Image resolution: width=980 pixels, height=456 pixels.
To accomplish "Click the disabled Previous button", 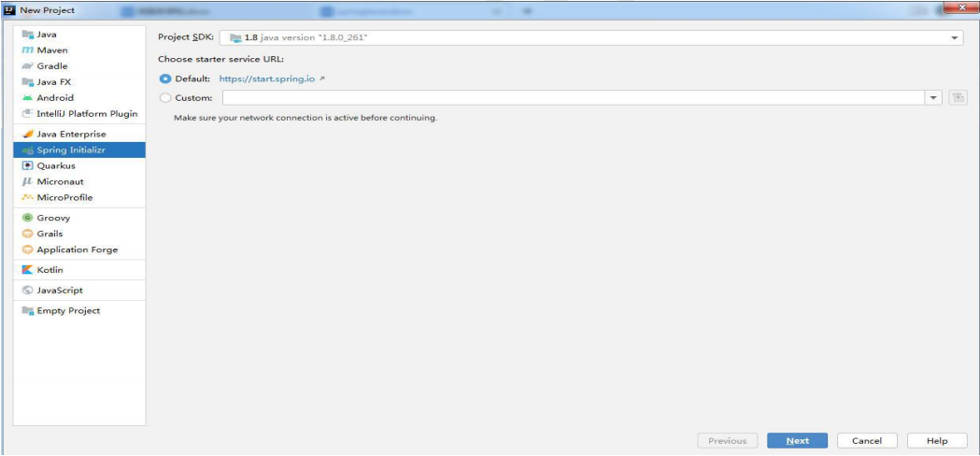I will pyautogui.click(x=728, y=440).
